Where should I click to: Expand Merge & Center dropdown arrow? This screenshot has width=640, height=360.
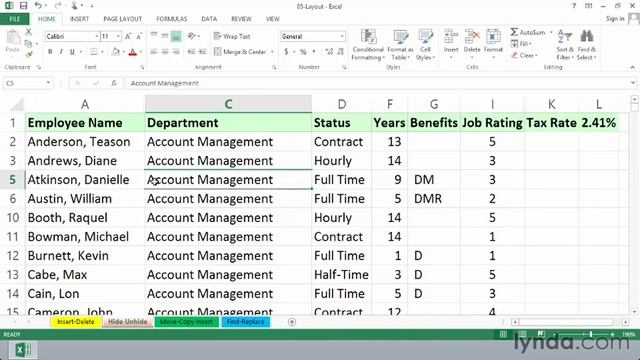coord(272,52)
